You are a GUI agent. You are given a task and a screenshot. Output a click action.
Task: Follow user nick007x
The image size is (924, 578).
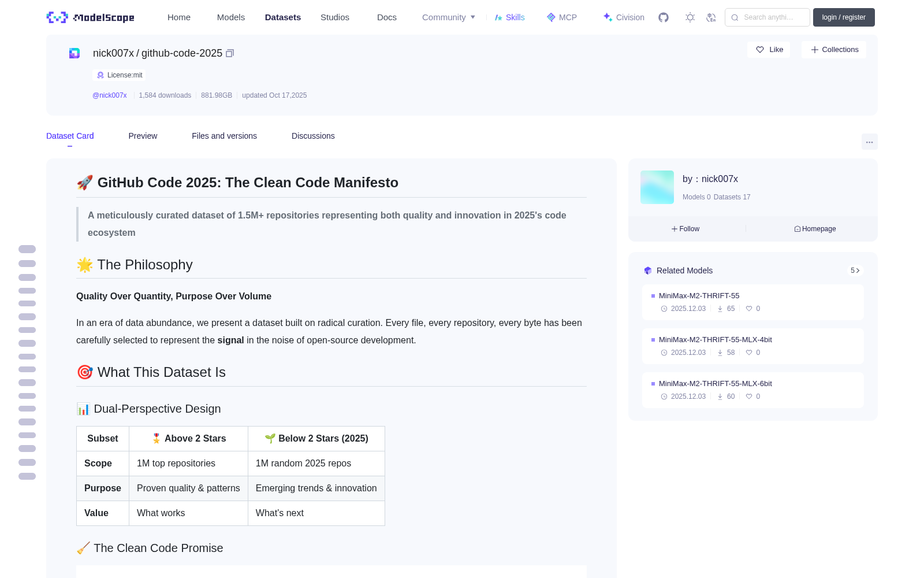685,229
